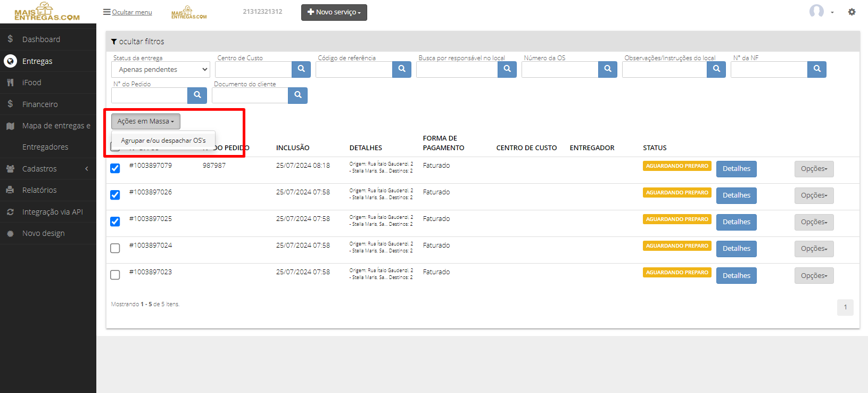
Task: Expand Opções for order #1003897023
Action: tap(814, 276)
